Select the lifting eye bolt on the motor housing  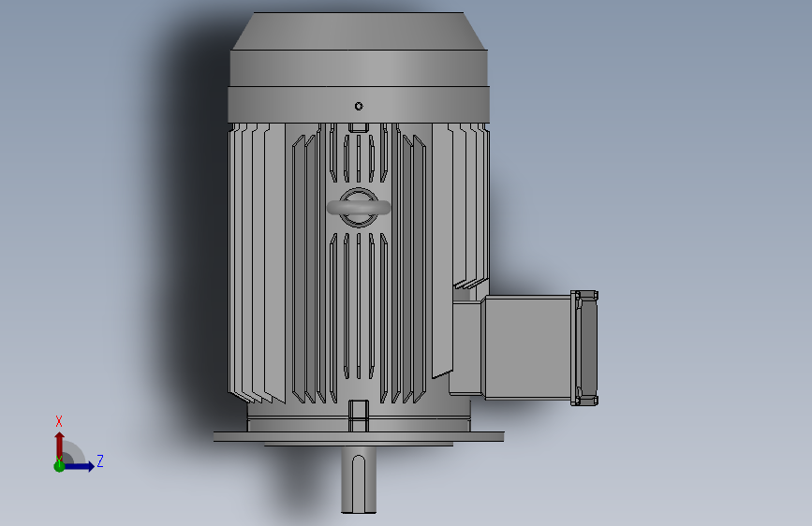(x=359, y=208)
